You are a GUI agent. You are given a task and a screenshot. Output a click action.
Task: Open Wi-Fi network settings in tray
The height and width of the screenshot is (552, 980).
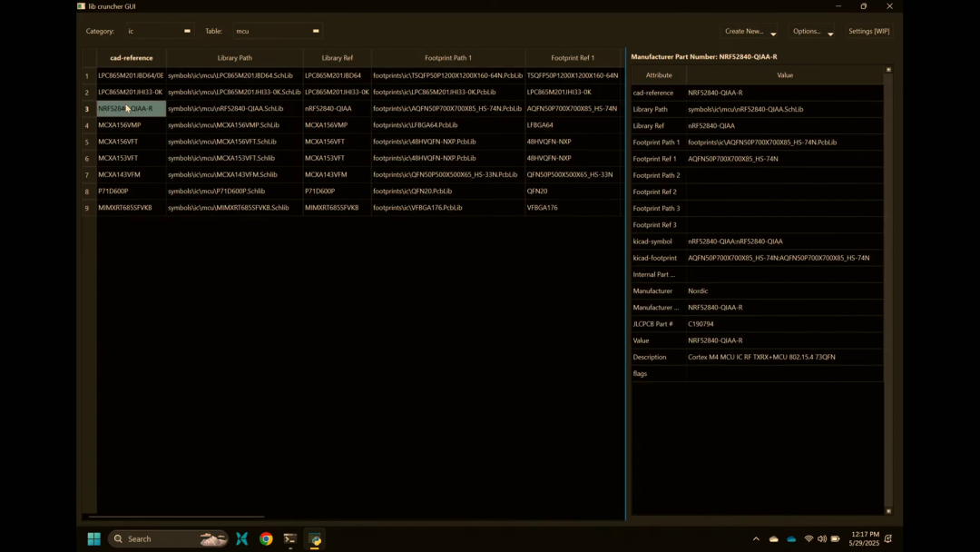point(808,539)
